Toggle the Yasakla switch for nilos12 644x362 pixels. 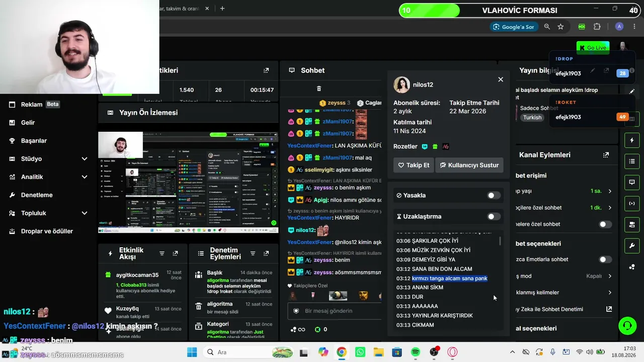click(494, 196)
